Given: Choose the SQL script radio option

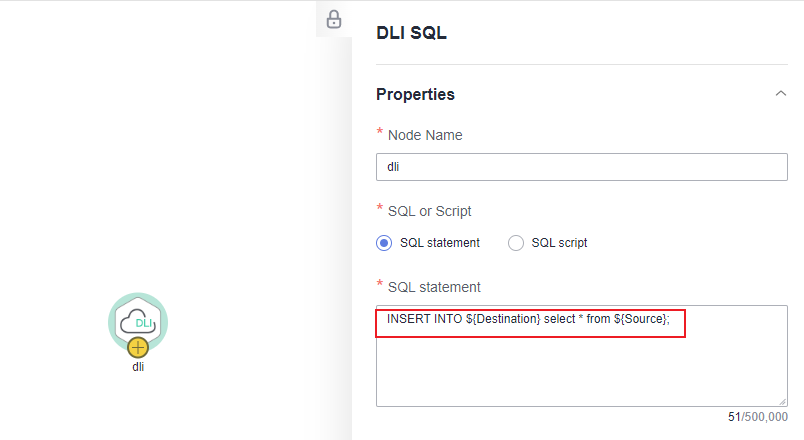Looking at the screenshot, I should (516, 242).
